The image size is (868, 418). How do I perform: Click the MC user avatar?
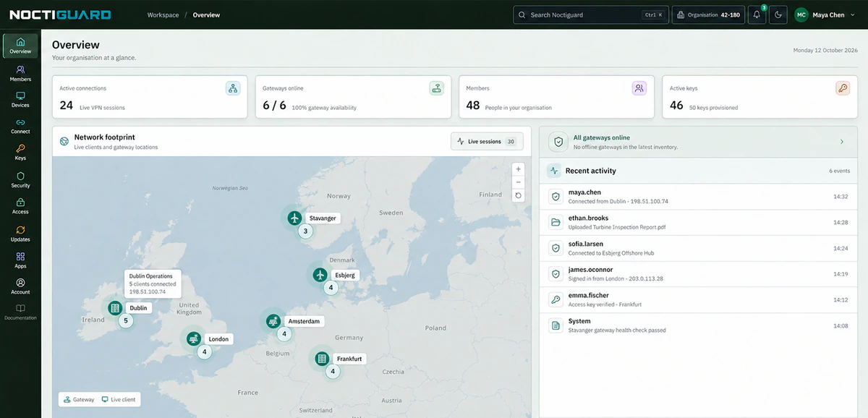(801, 14)
